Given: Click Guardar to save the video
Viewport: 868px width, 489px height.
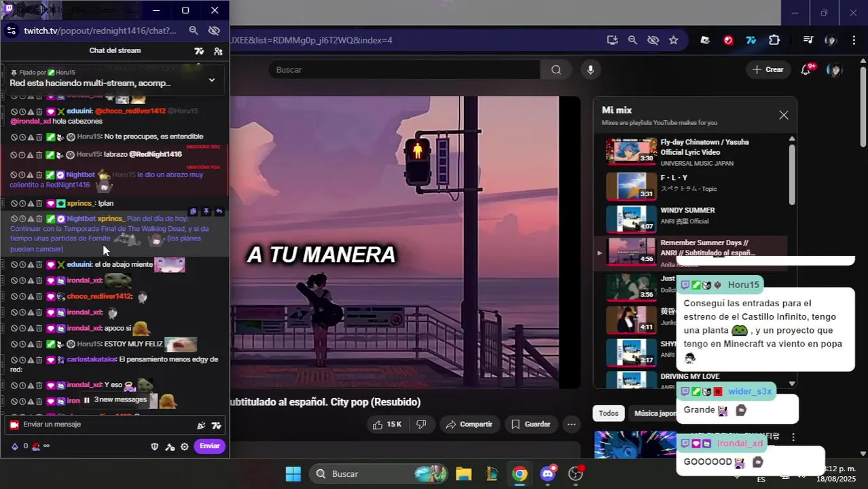Looking at the screenshot, I should [x=530, y=424].
